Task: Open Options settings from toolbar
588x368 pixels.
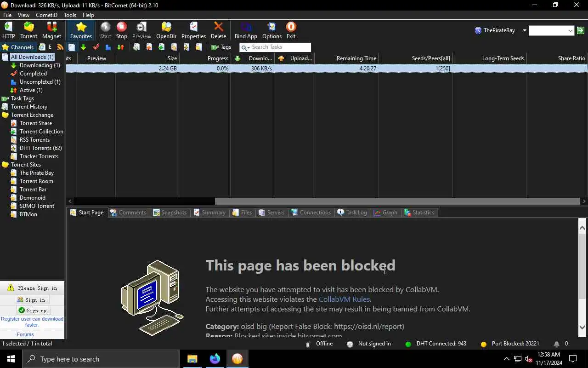Action: [x=272, y=30]
